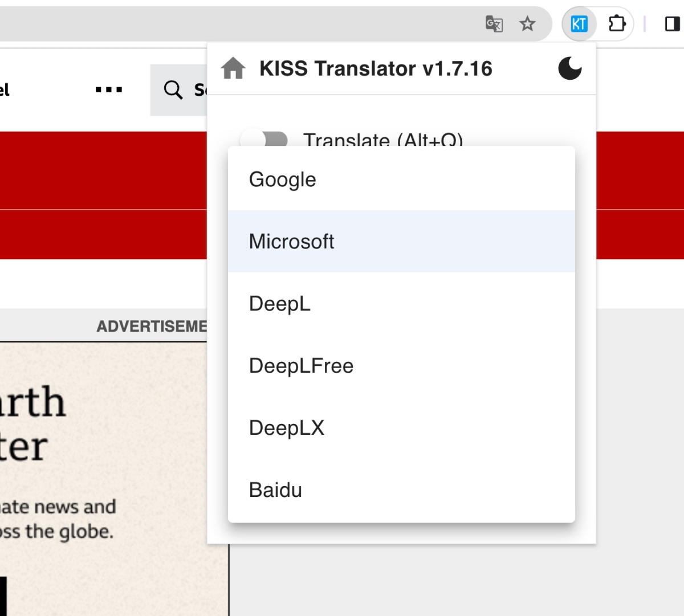Select Google from the translator list
Image resolution: width=684 pixels, height=616 pixels.
[x=282, y=180]
